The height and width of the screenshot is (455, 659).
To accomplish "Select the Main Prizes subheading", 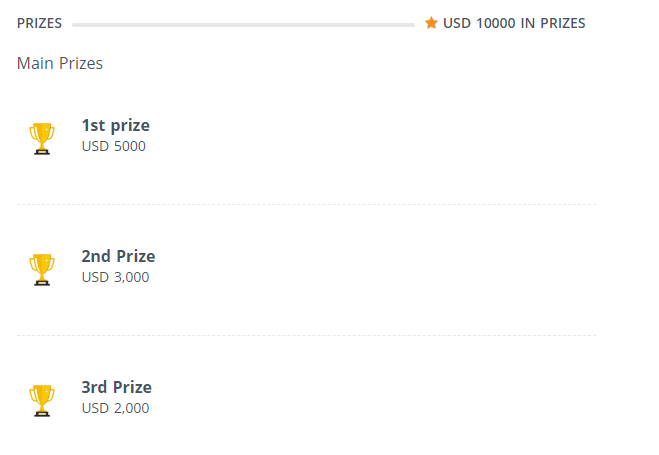I will click(60, 64).
